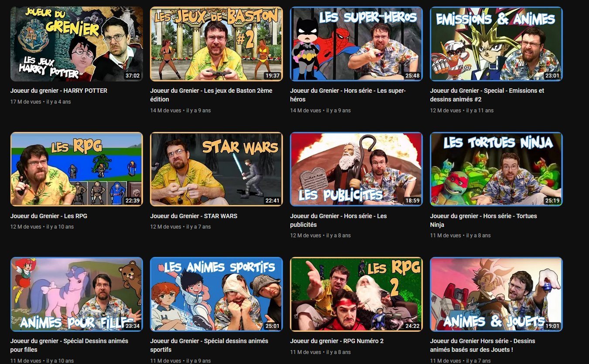Click "12 M de vues" under Les publicités title
Image resolution: width=589 pixels, height=364 pixels.
coord(306,236)
